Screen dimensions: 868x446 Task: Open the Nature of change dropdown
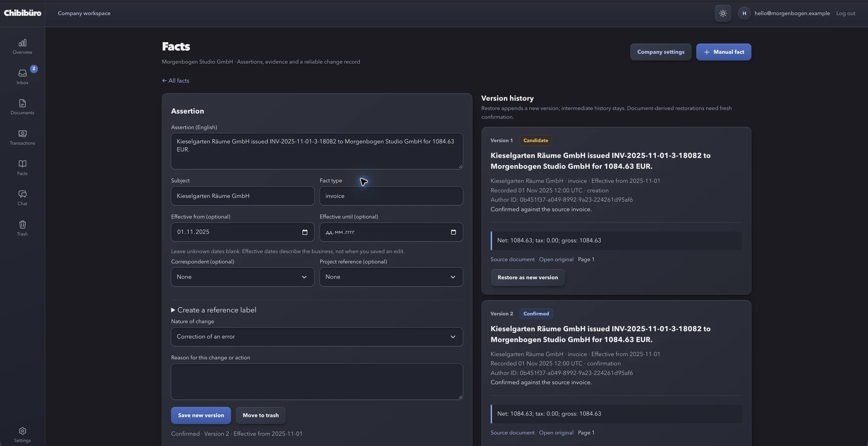pos(317,337)
